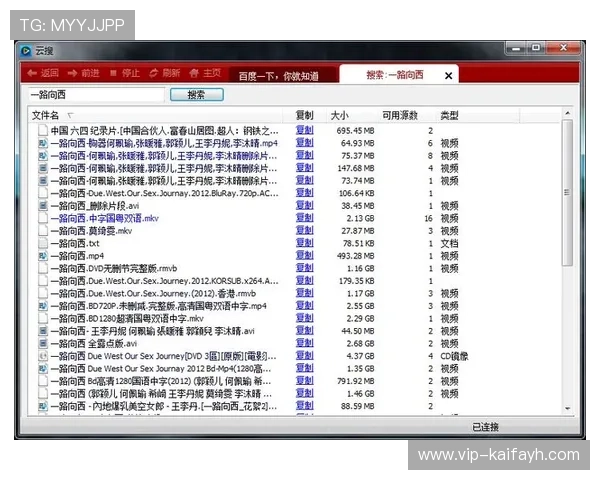
Task: Click the 返回 back arrow icon
Action: click(33, 73)
